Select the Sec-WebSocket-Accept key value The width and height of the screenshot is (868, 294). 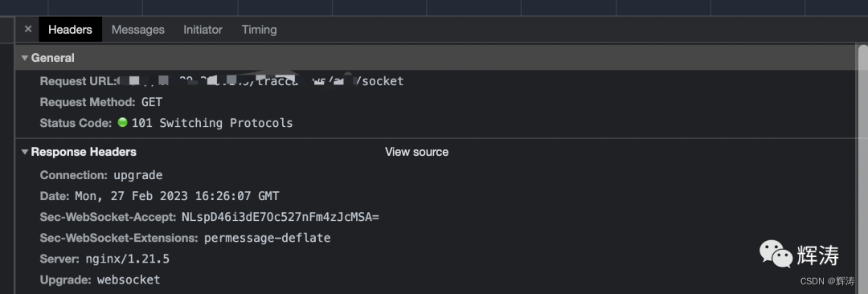280,217
